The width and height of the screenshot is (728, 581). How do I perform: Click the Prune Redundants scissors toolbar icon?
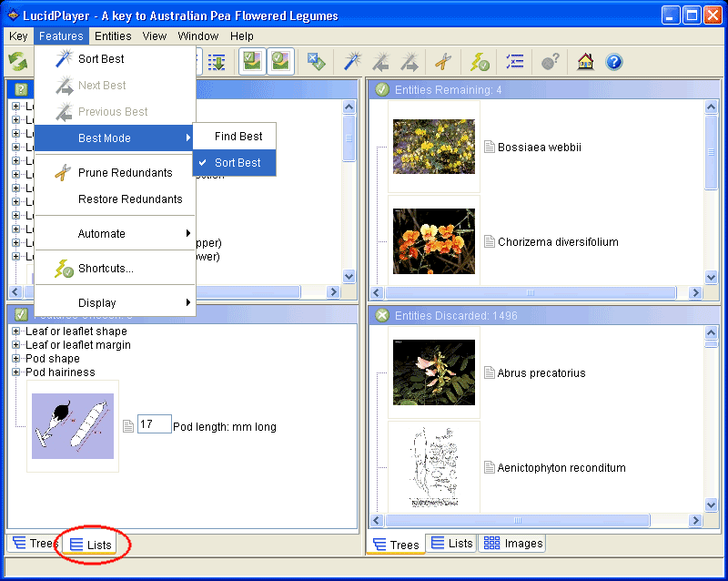point(442,61)
